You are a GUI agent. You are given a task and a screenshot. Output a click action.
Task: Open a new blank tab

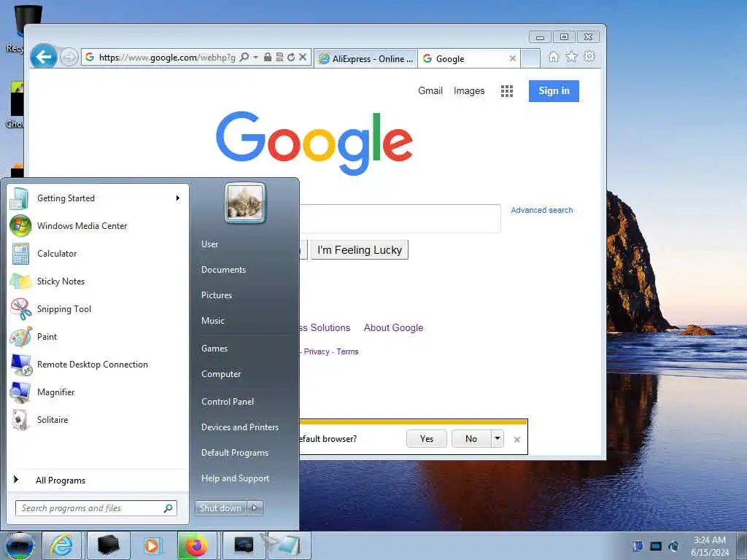pos(530,58)
